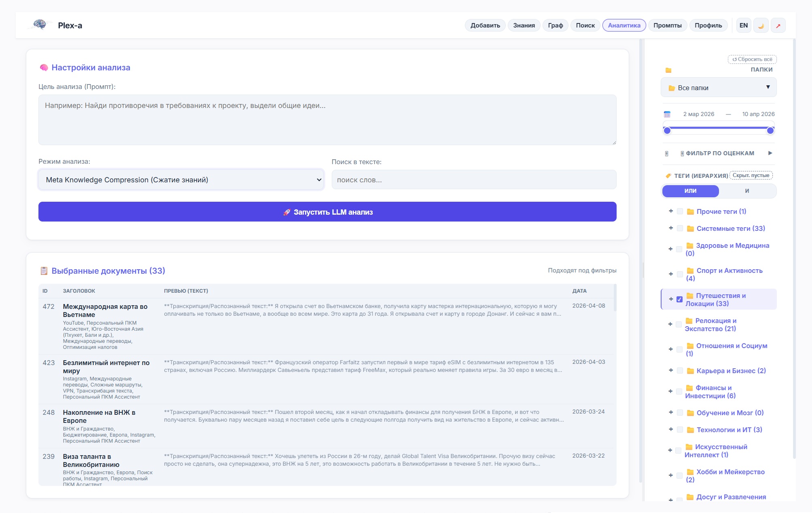Click the calendar icon near date range

tap(667, 114)
